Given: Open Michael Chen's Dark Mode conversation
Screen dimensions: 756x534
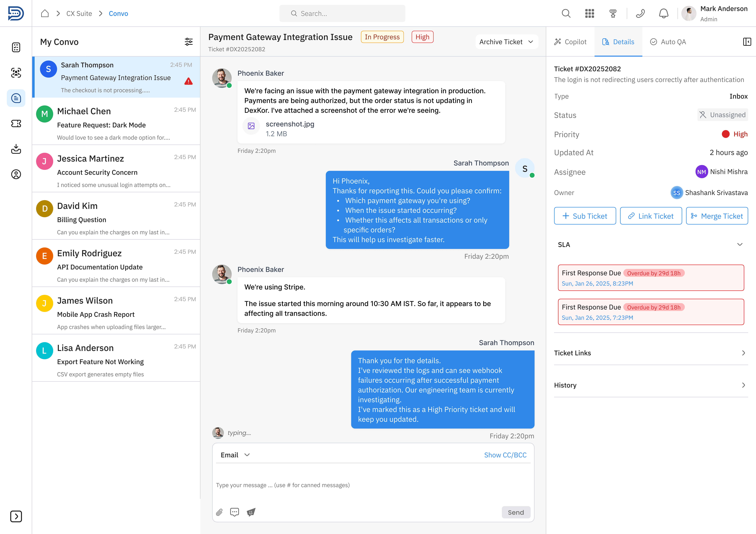Looking at the screenshot, I should pos(116,121).
